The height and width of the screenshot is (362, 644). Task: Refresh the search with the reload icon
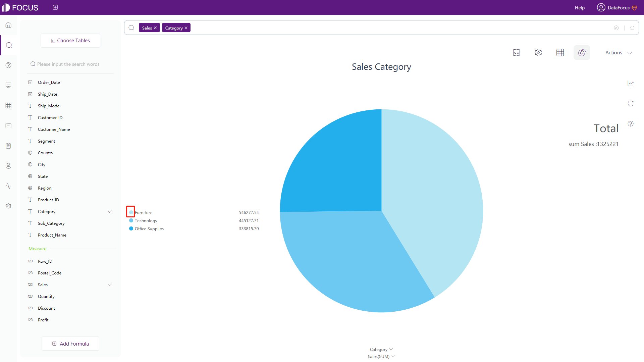pyautogui.click(x=632, y=28)
